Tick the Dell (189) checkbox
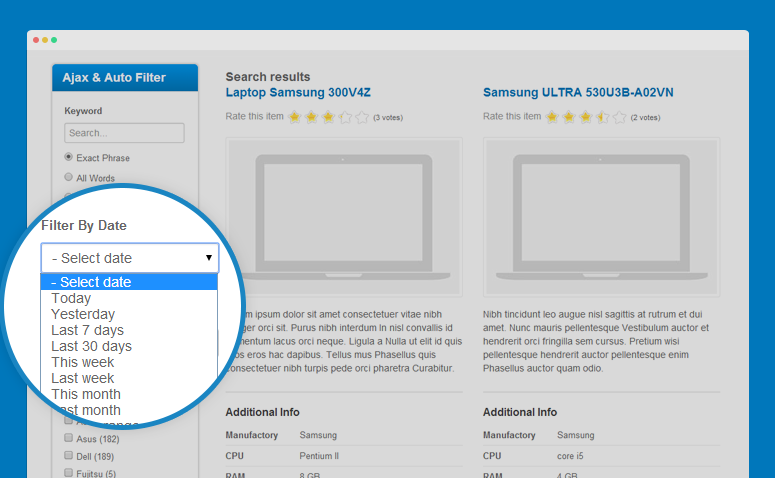 (69, 455)
